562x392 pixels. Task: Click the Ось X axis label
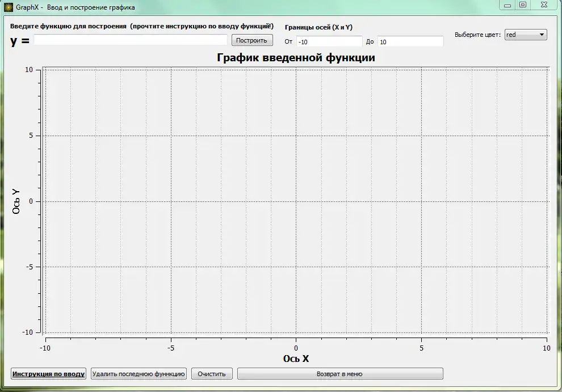(296, 359)
